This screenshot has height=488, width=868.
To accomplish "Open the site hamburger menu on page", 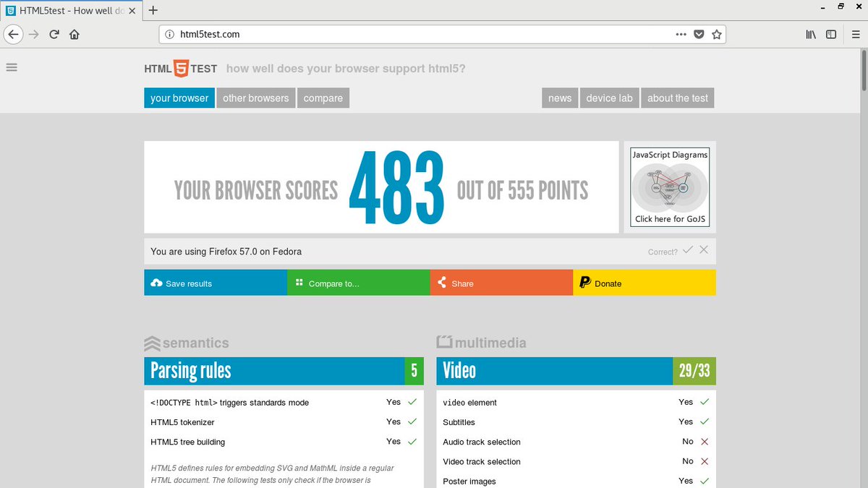I will point(12,67).
